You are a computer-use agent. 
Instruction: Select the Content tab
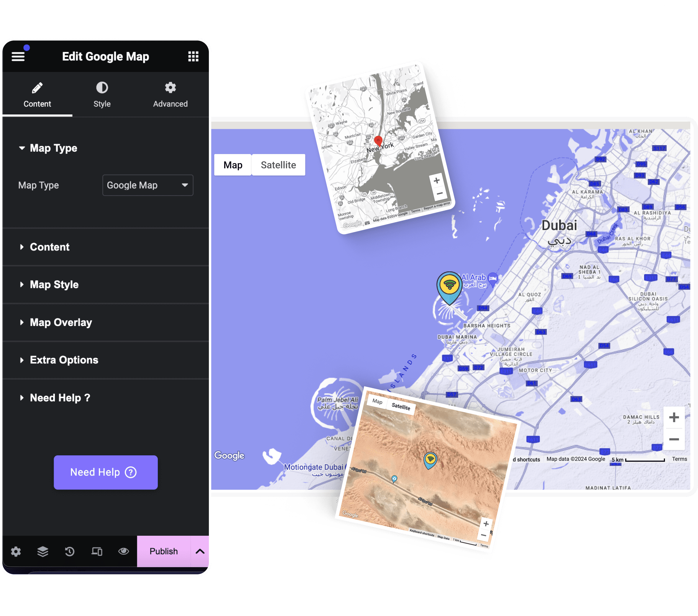pos(37,95)
